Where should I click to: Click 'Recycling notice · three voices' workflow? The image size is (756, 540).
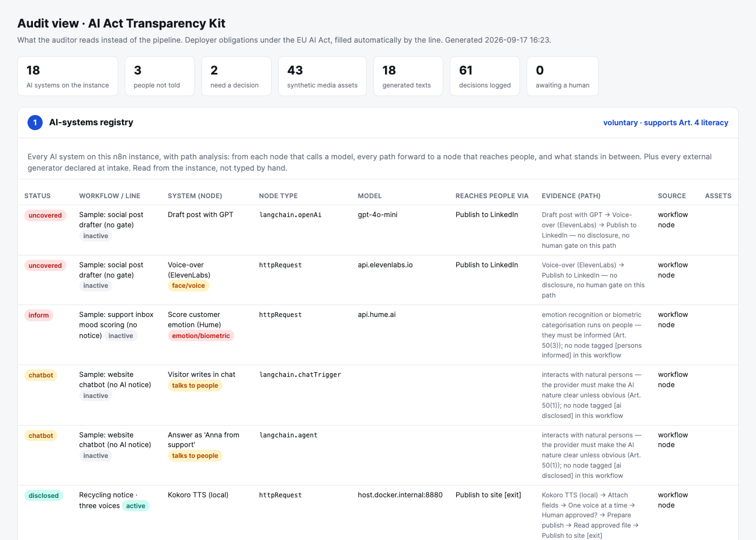pos(108,500)
